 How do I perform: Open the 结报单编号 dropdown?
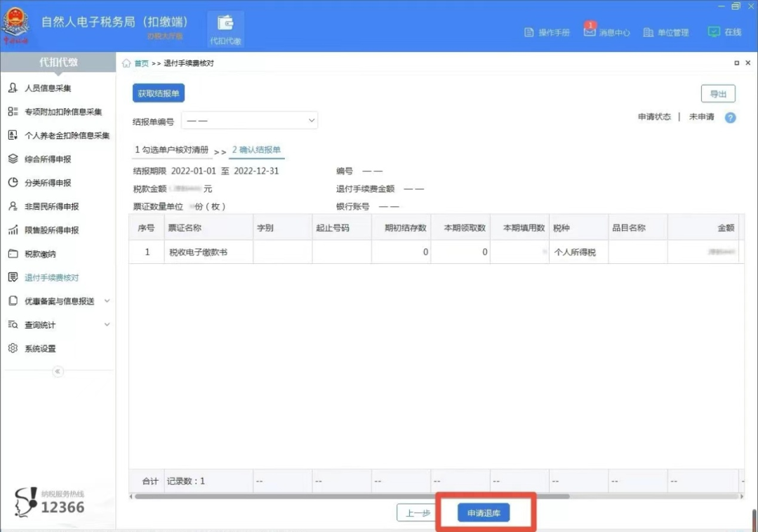[x=249, y=120]
